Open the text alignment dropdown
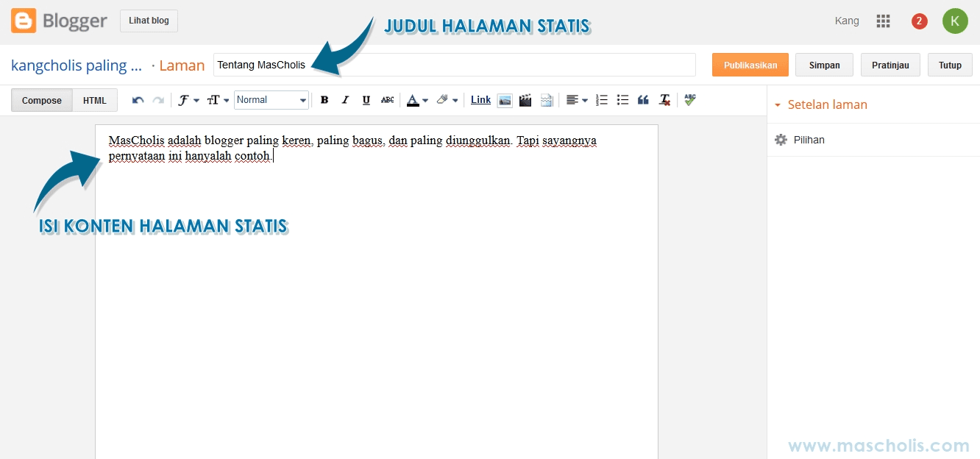Viewport: 980px width, 459px height. pos(578,99)
